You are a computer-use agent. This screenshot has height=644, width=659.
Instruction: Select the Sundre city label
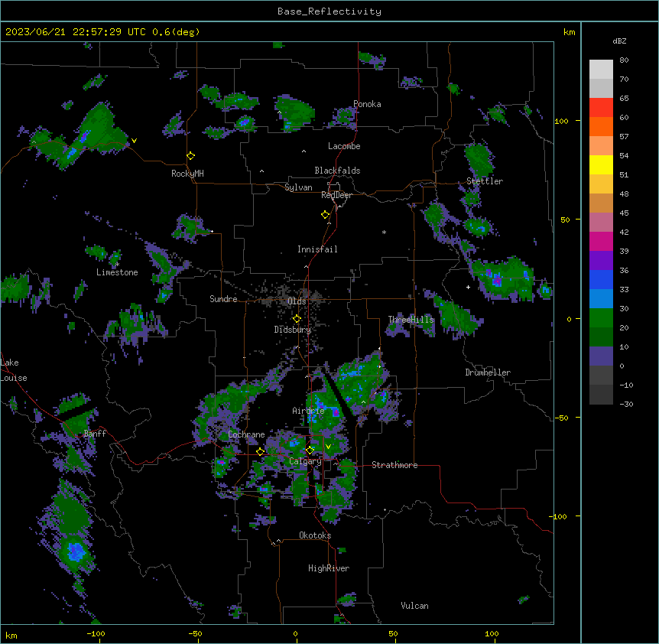(223, 299)
